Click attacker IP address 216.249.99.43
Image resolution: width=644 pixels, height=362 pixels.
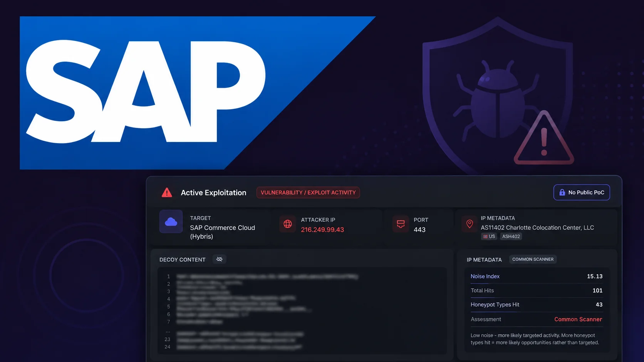click(322, 230)
